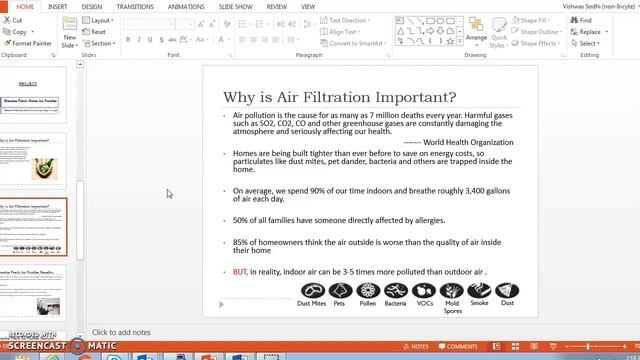Switch to the ANIMATIONS tab
The width and height of the screenshot is (640, 360).
tap(186, 7)
